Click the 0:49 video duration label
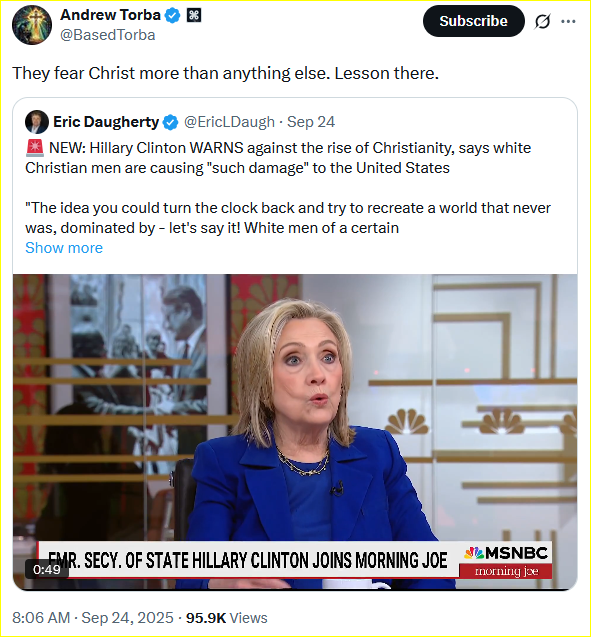 [47, 570]
